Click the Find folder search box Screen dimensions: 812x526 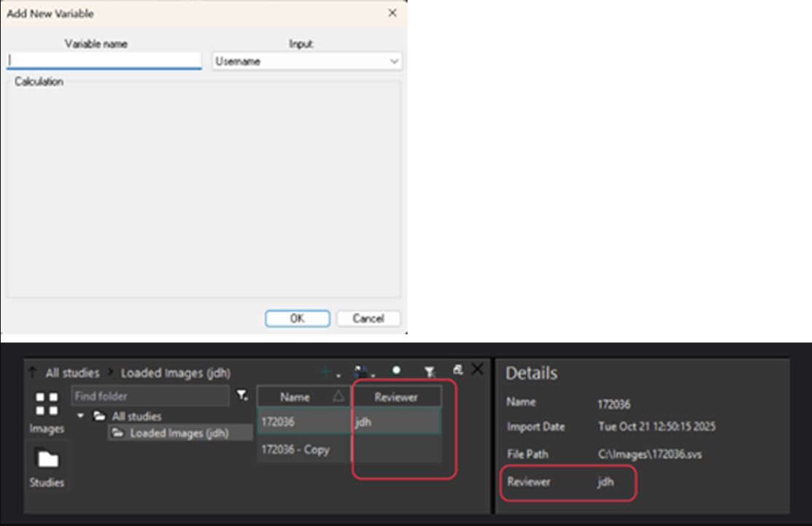(150, 396)
